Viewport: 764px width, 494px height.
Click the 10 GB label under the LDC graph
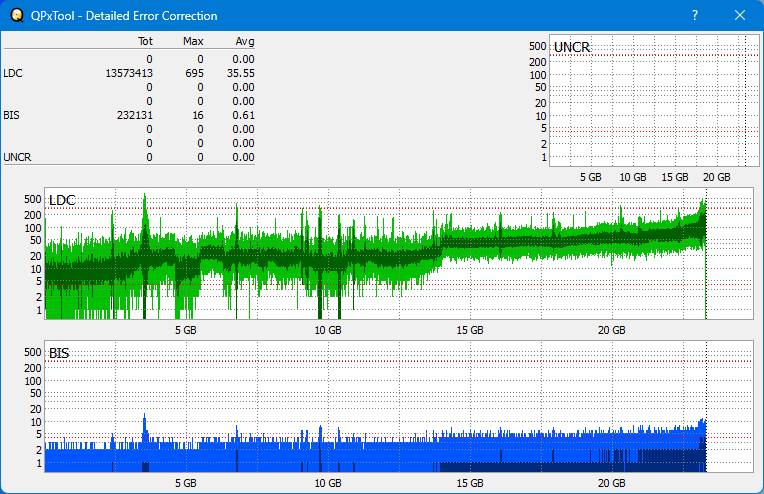(x=328, y=329)
